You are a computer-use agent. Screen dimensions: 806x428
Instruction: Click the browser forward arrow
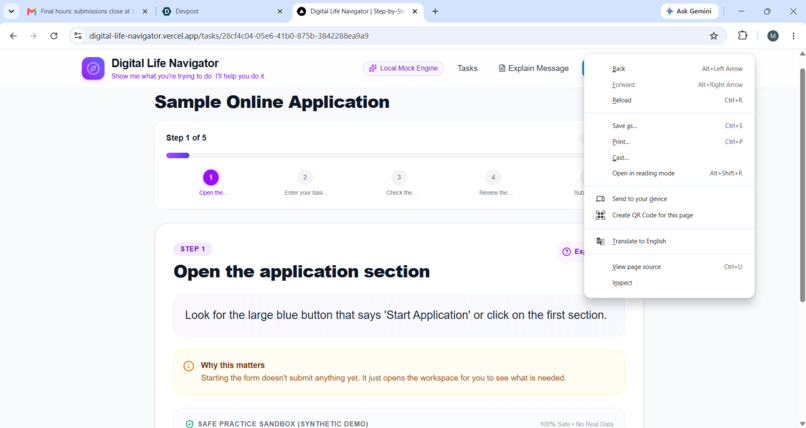coord(33,35)
